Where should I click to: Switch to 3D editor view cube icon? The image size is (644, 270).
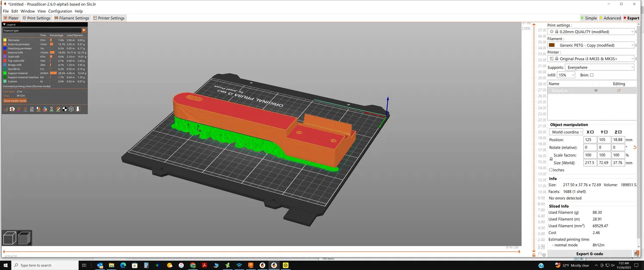tap(9, 238)
